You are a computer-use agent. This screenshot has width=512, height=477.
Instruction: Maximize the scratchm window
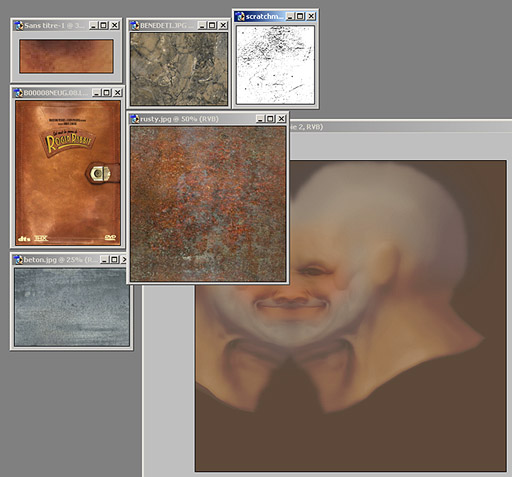point(300,16)
